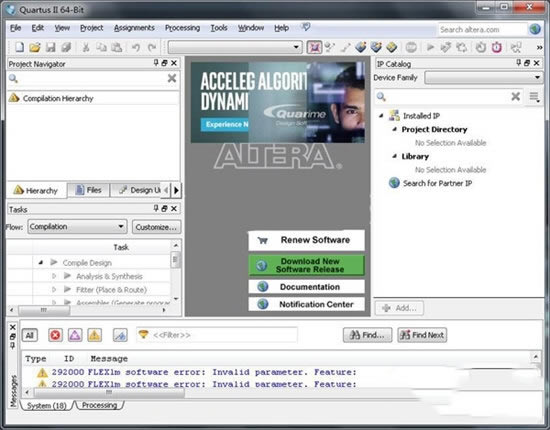Close the IP Catalog panel
This screenshot has width=550, height=430.
tap(537, 63)
